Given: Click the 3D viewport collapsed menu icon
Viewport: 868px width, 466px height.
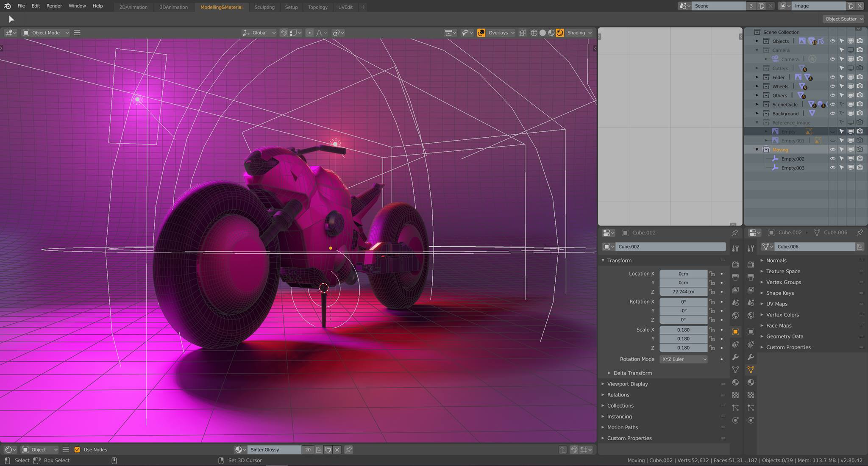Looking at the screenshot, I should point(77,33).
